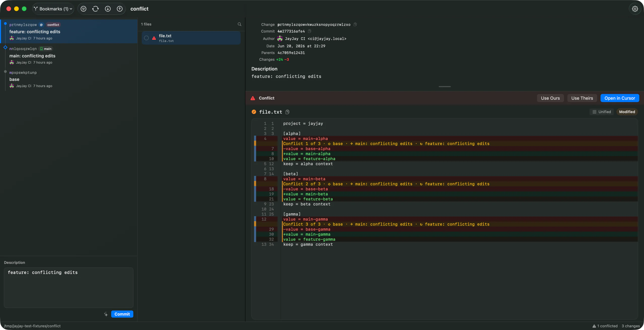
Task: Open the Bookmarks (1) dropdown
Action: point(53,9)
